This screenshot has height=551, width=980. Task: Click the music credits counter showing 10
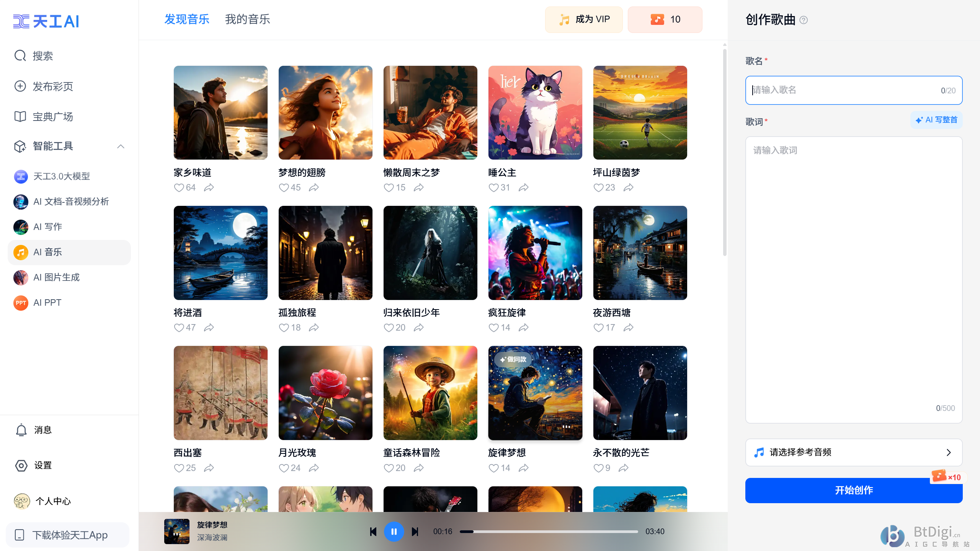pos(665,20)
